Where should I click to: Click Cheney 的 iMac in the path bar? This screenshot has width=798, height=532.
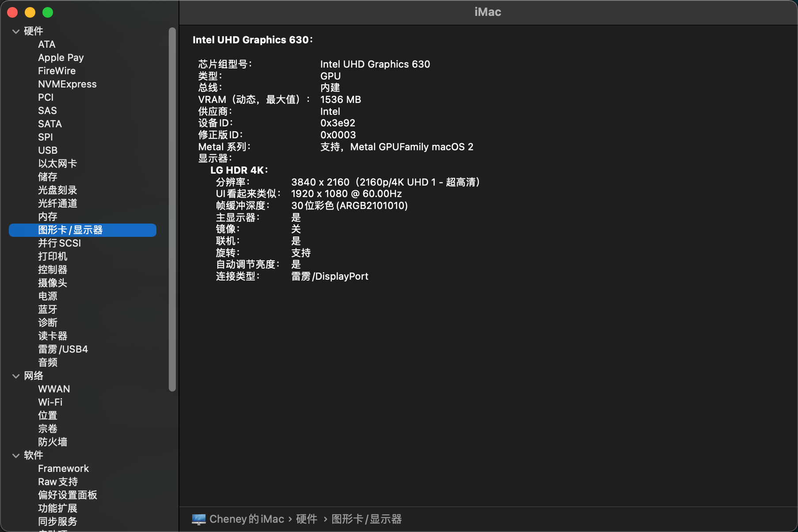247,519
